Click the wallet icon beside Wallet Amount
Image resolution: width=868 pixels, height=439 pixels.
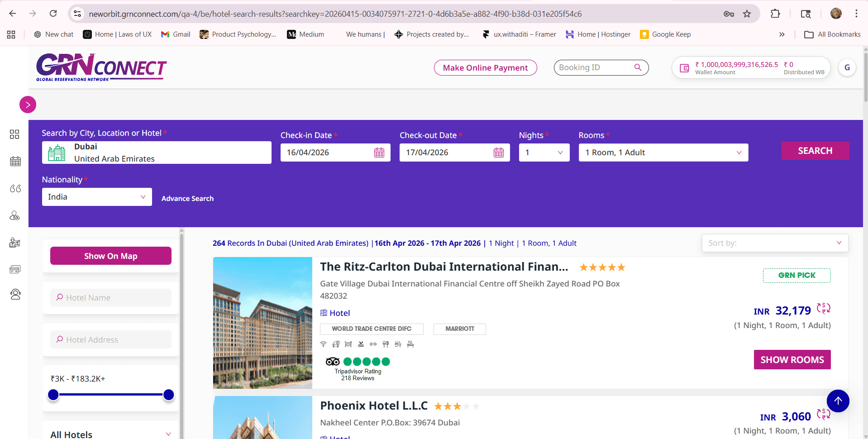click(x=684, y=68)
